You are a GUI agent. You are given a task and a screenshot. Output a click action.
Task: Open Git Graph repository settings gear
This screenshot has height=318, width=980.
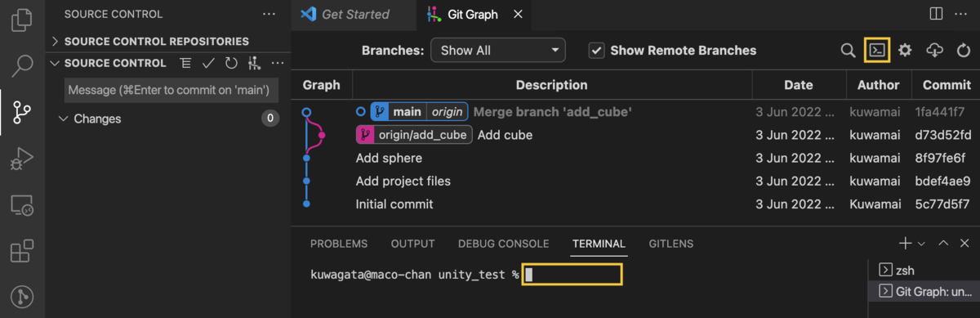click(905, 50)
